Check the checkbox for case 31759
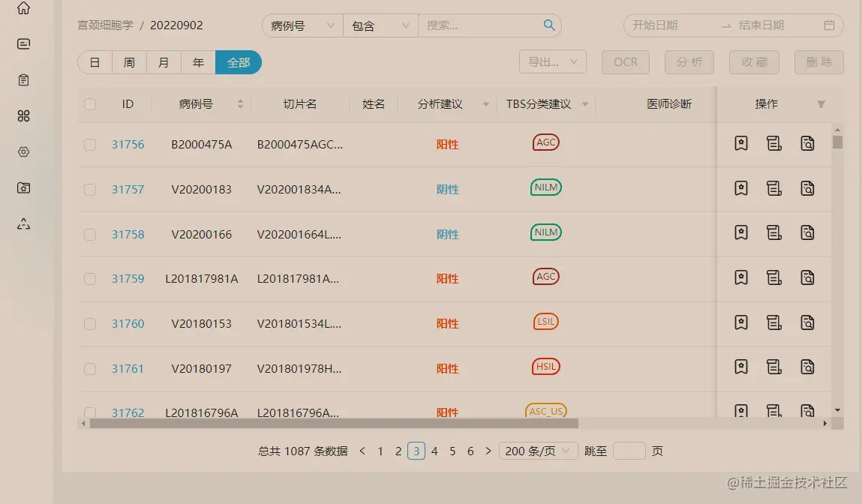862x504 pixels. click(x=90, y=278)
